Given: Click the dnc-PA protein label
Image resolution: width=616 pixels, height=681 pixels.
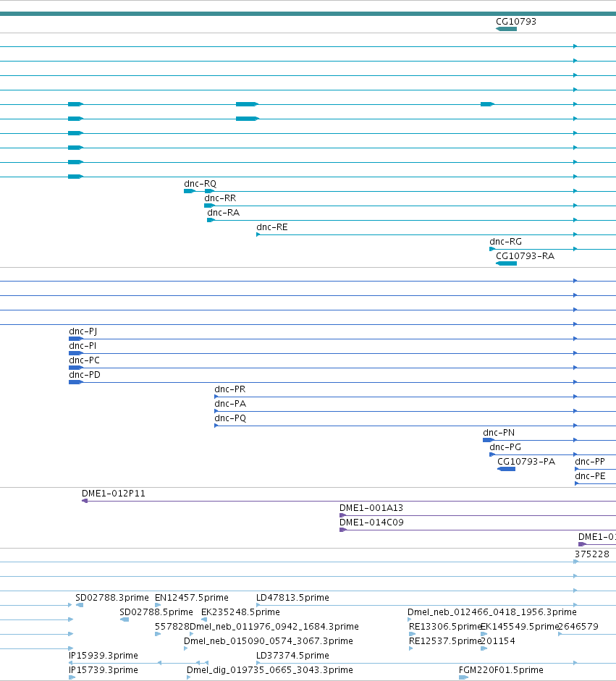Looking at the screenshot, I should tap(230, 404).
